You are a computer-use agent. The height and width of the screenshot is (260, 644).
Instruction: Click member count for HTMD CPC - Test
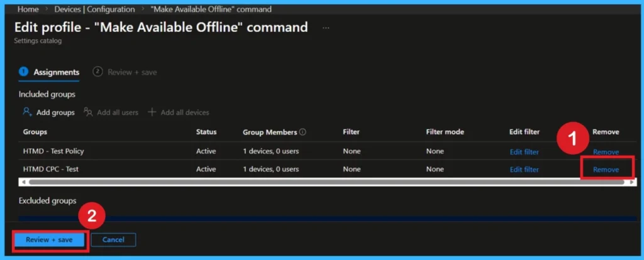[271, 169]
